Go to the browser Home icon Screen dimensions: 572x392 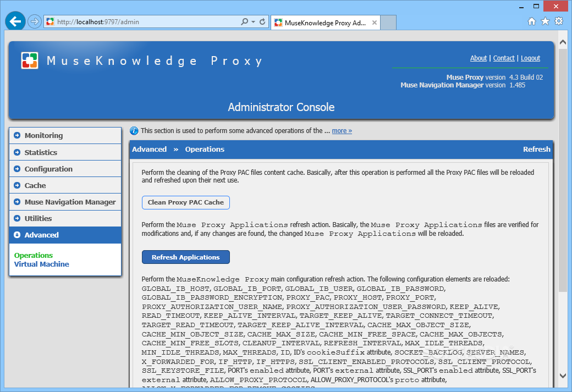532,21
